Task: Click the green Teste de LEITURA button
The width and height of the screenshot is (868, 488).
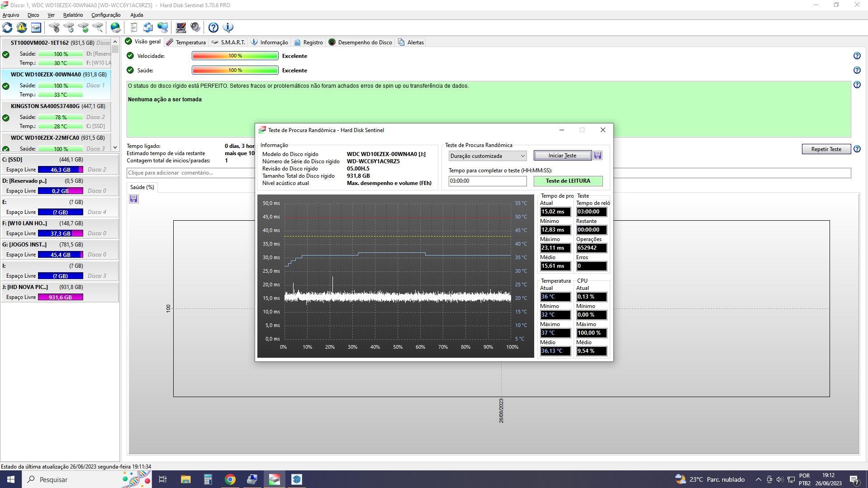Action: 568,181
